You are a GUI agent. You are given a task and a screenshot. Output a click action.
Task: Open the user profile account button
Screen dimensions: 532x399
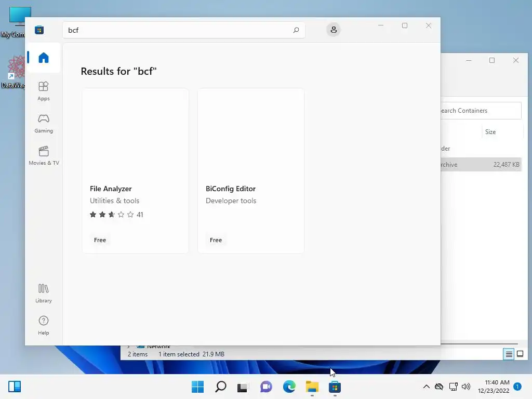click(x=334, y=30)
